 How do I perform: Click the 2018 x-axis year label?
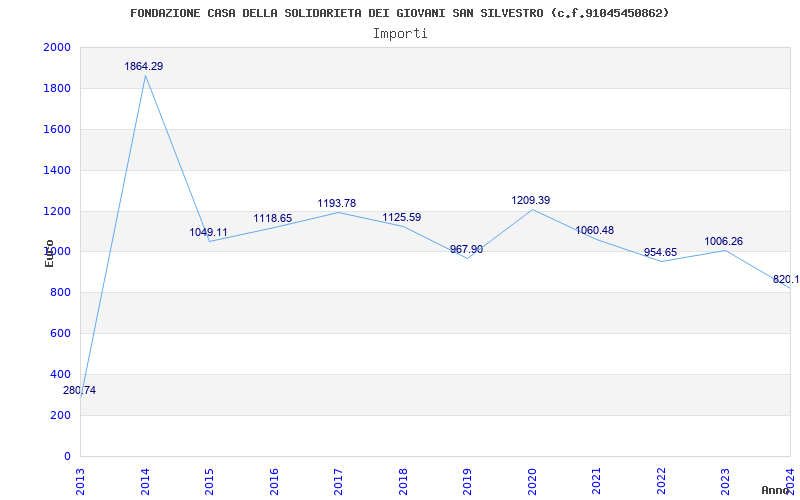403,481
